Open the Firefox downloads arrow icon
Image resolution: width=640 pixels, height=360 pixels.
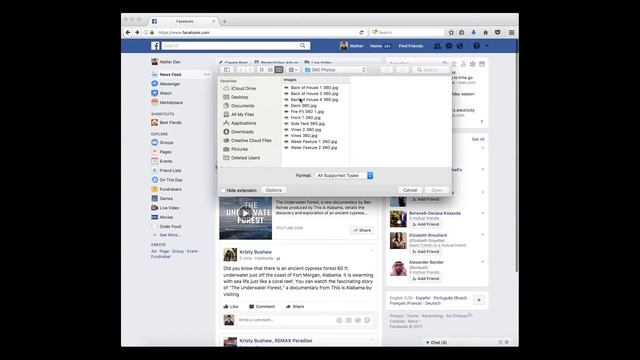click(x=473, y=32)
